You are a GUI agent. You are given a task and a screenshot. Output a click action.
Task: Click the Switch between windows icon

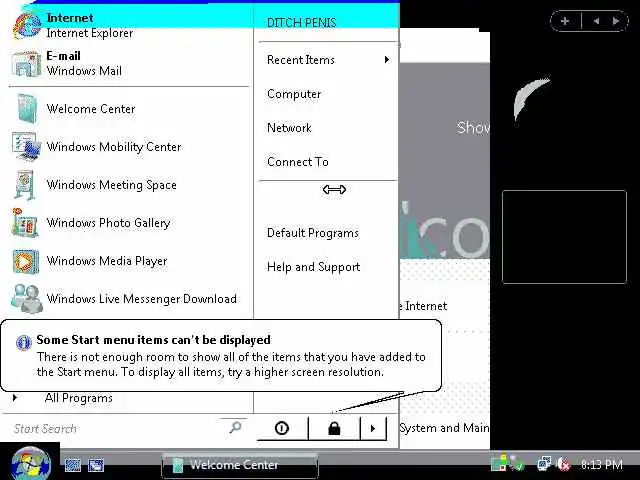pos(96,464)
